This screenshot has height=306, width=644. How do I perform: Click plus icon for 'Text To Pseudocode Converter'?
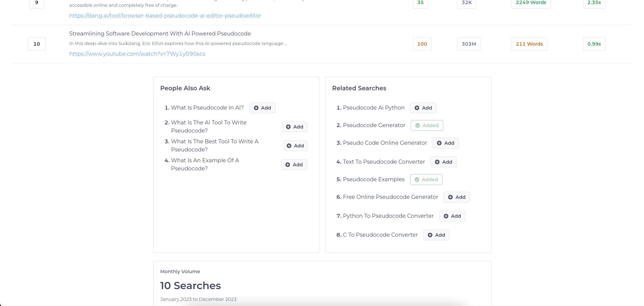[437, 162]
